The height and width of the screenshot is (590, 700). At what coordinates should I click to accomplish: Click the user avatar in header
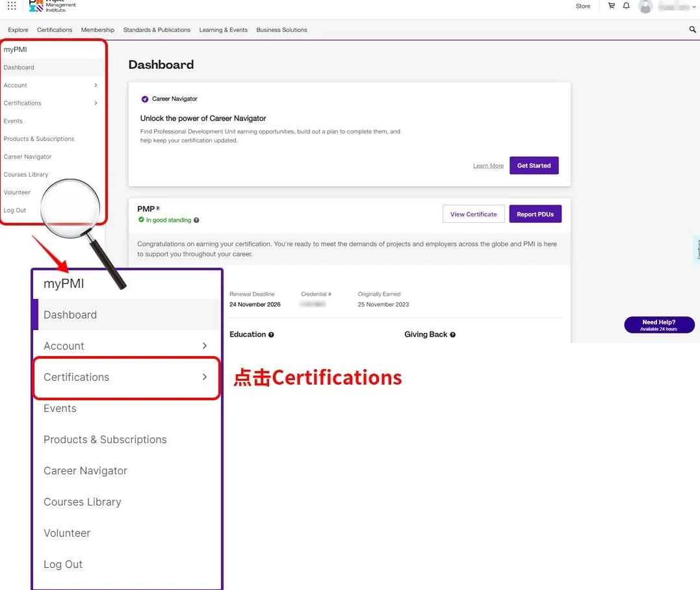[645, 6]
